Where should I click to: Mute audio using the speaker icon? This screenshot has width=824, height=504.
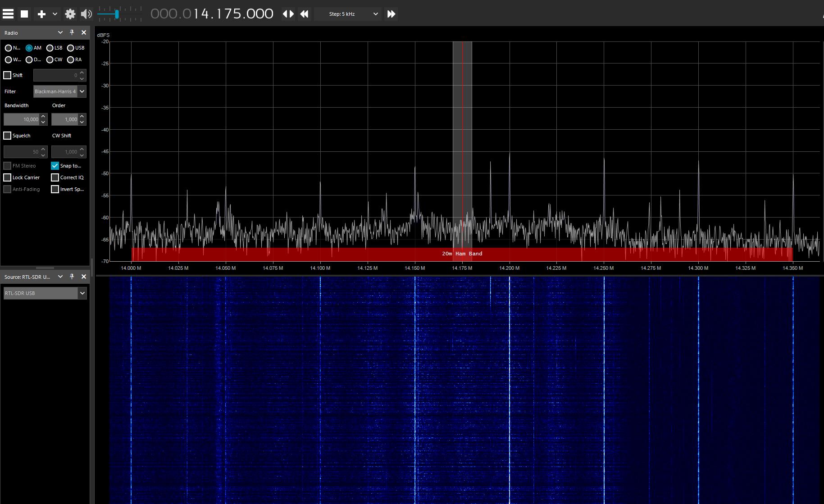point(86,14)
